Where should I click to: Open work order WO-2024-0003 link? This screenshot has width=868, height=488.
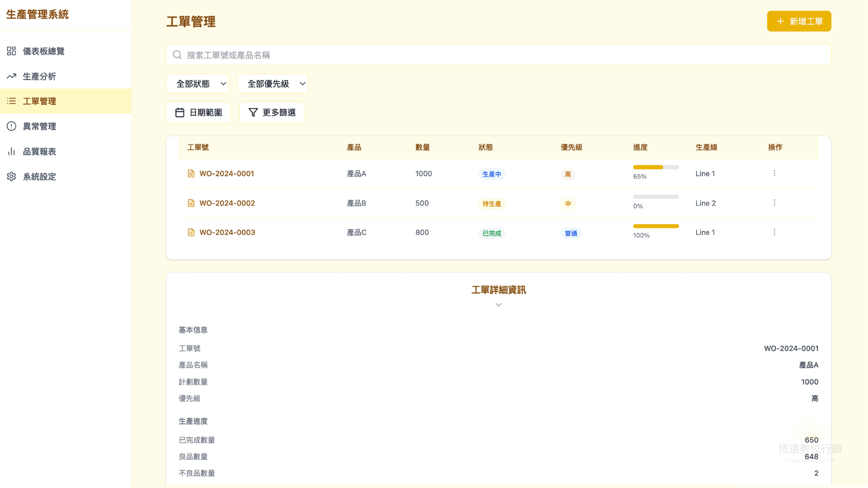(227, 232)
